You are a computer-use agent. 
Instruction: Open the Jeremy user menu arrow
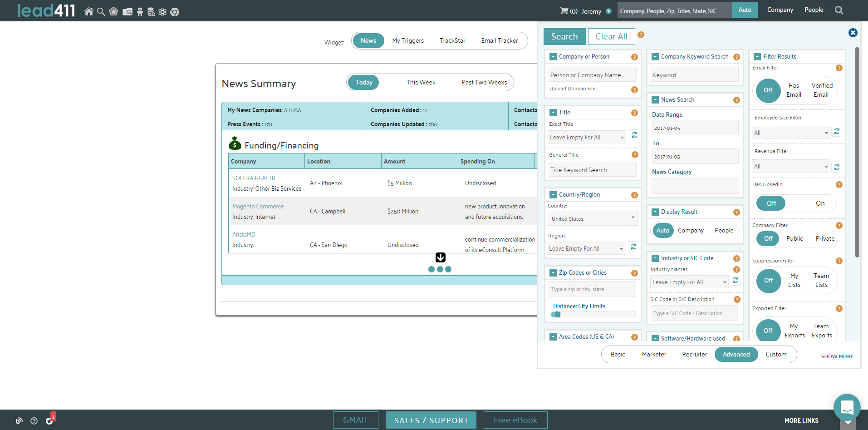608,11
